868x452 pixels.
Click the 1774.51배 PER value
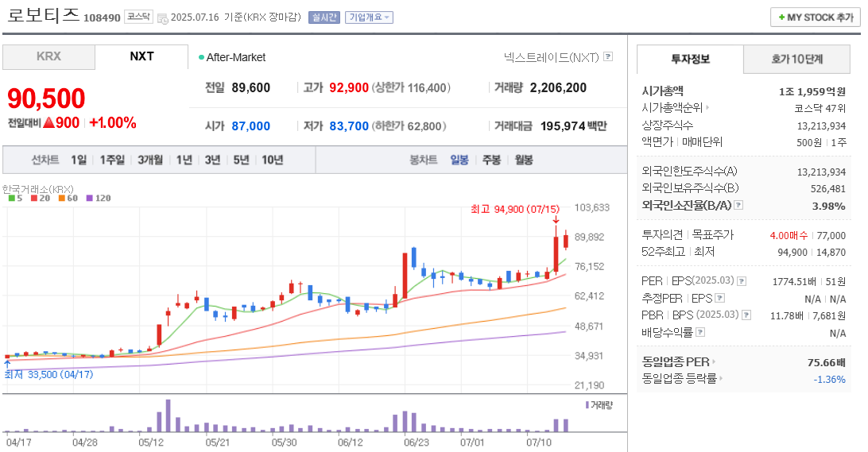(794, 281)
